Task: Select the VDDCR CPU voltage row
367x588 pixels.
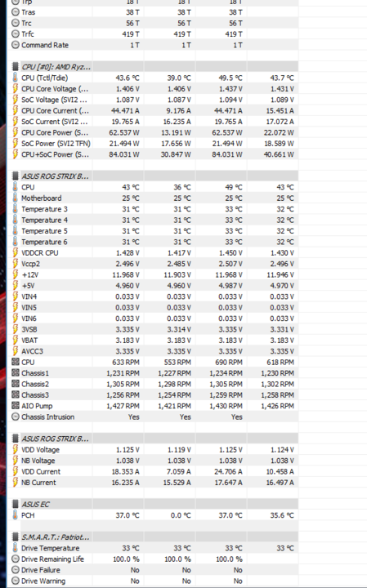Action: pos(153,252)
